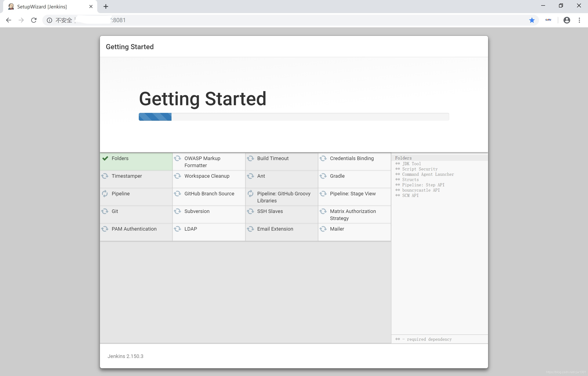Go back to the previous page
This screenshot has height=376, width=588.
click(9, 20)
